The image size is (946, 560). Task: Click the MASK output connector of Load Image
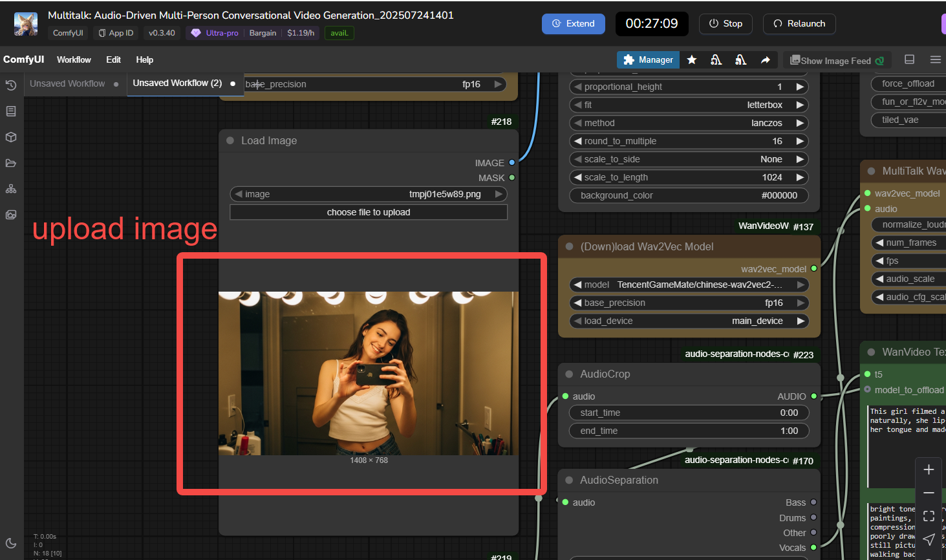[512, 178]
